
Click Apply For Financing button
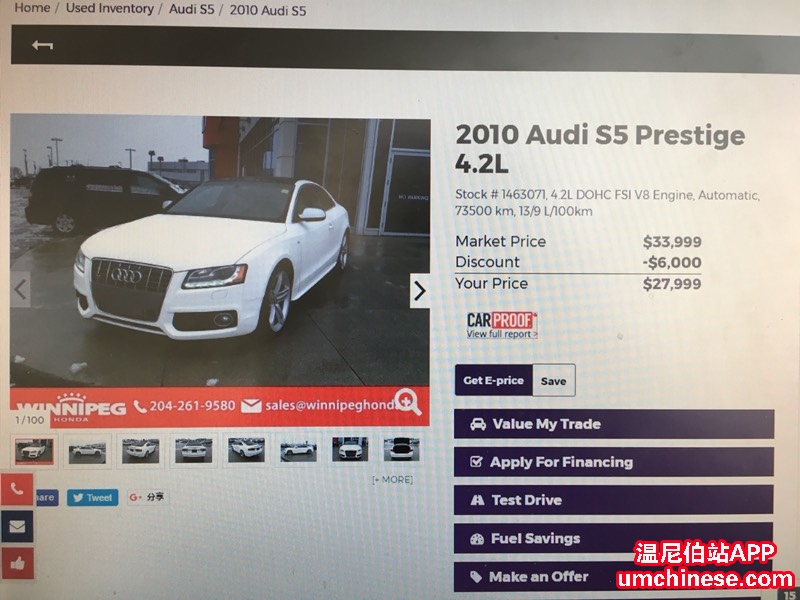coord(614,462)
